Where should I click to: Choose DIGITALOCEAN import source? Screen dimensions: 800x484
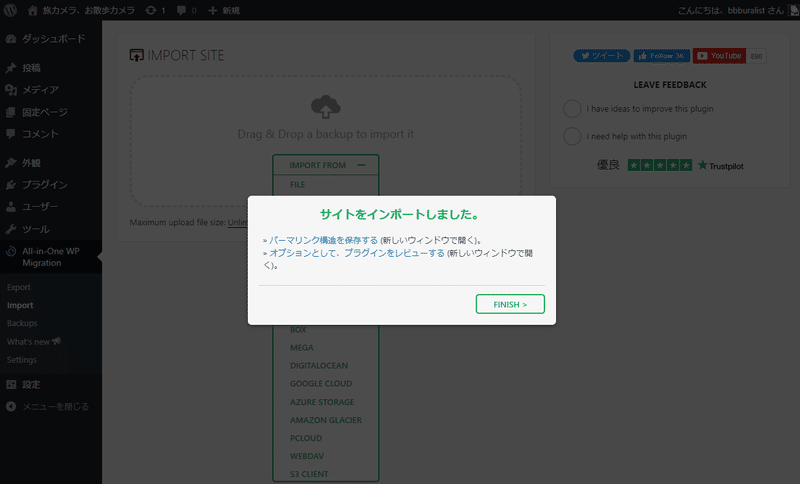319,366
